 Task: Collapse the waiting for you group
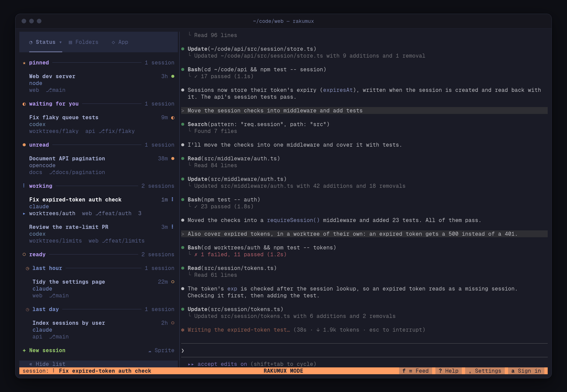99,104
